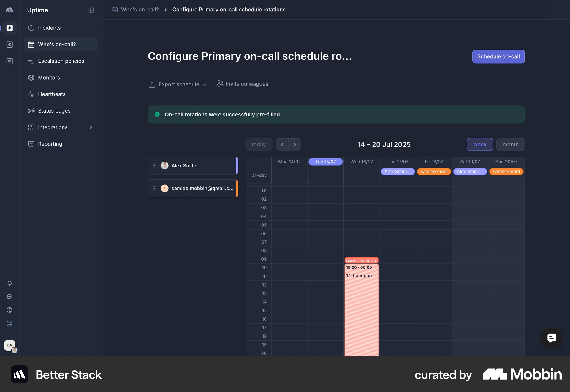
Task: Click the Monitors sidebar icon
Action: (x=31, y=78)
